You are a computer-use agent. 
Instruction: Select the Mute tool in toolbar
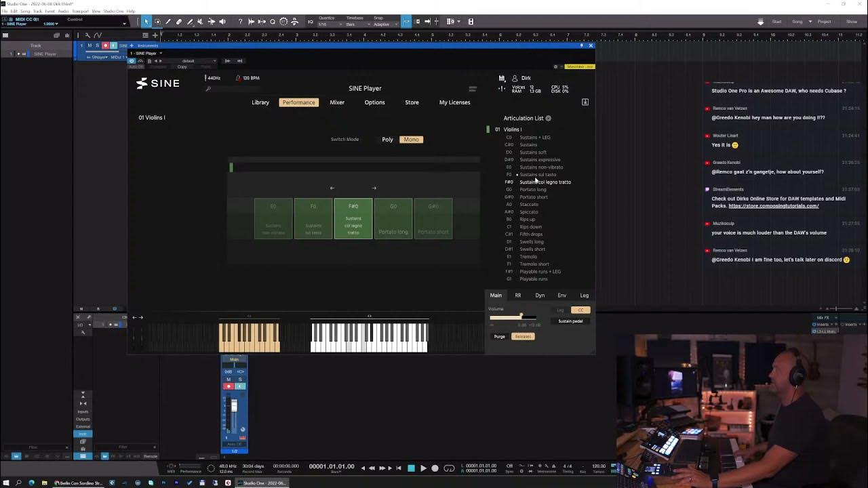pos(200,22)
